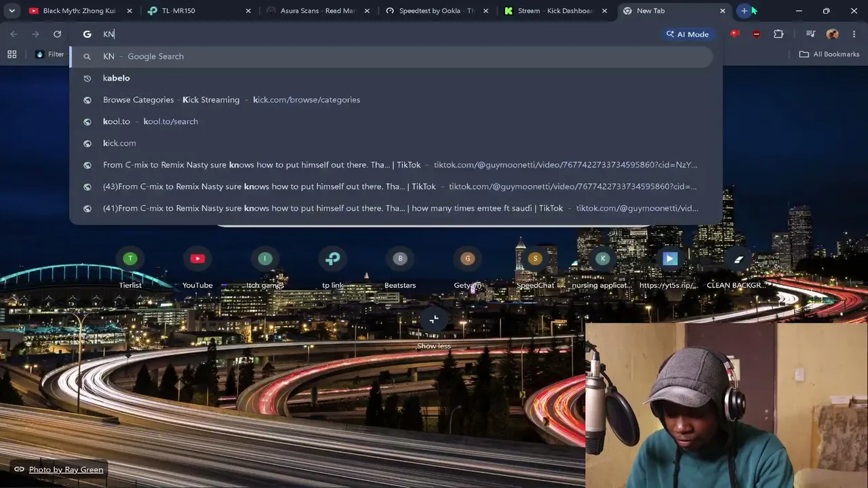Close the Black Myth: Zhong Kui tab
868x488 pixels.
point(130,11)
